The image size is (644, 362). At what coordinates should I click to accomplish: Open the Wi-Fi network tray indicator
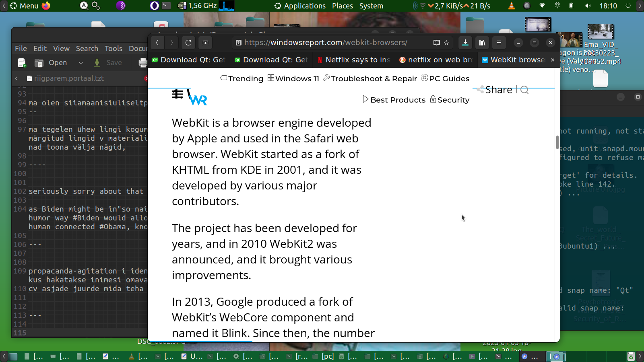(542, 6)
